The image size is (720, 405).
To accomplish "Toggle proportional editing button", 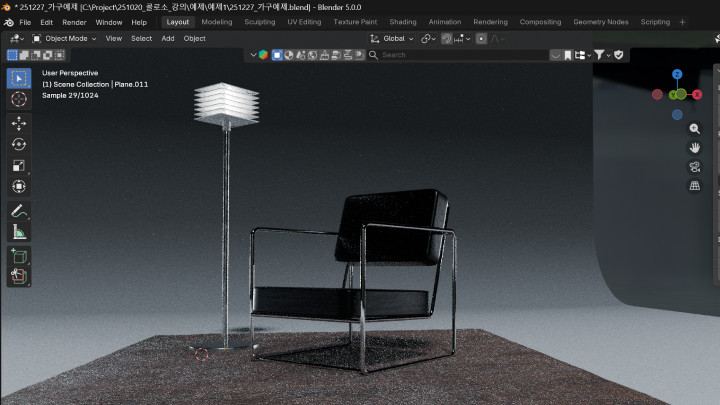I will click(x=481, y=39).
